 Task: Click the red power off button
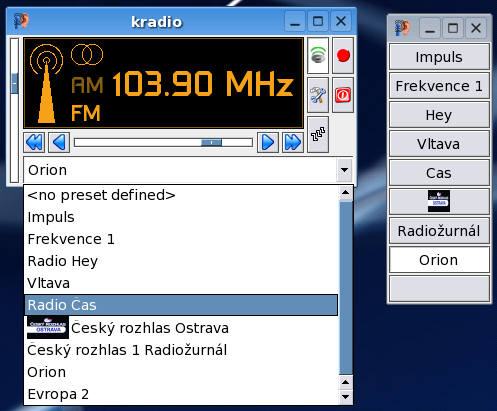tap(343, 95)
